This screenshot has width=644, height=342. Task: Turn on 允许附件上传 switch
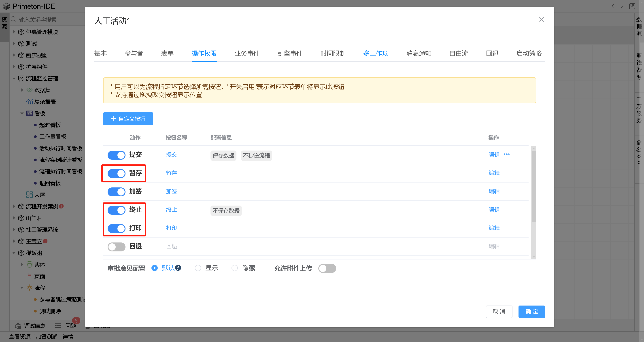click(327, 268)
